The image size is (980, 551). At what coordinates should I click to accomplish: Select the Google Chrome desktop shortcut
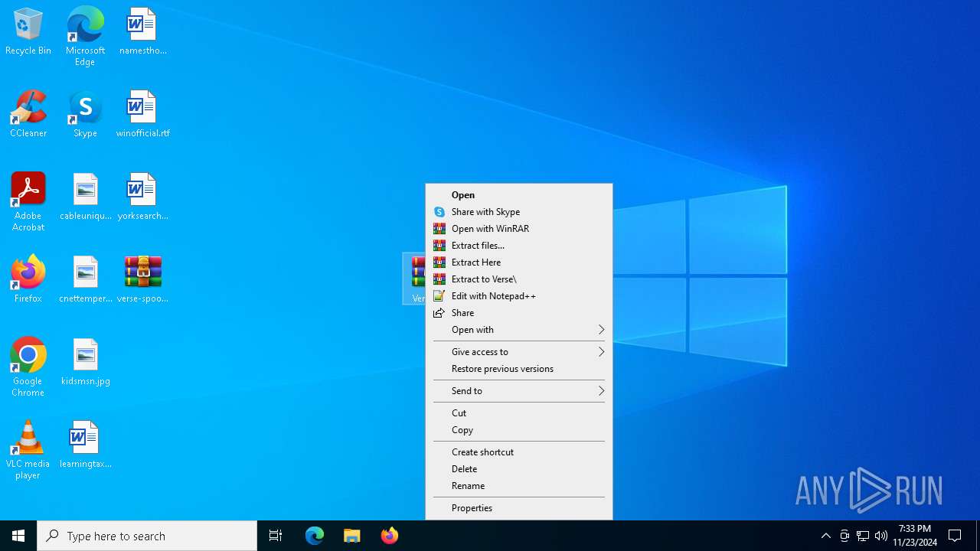[x=28, y=367]
